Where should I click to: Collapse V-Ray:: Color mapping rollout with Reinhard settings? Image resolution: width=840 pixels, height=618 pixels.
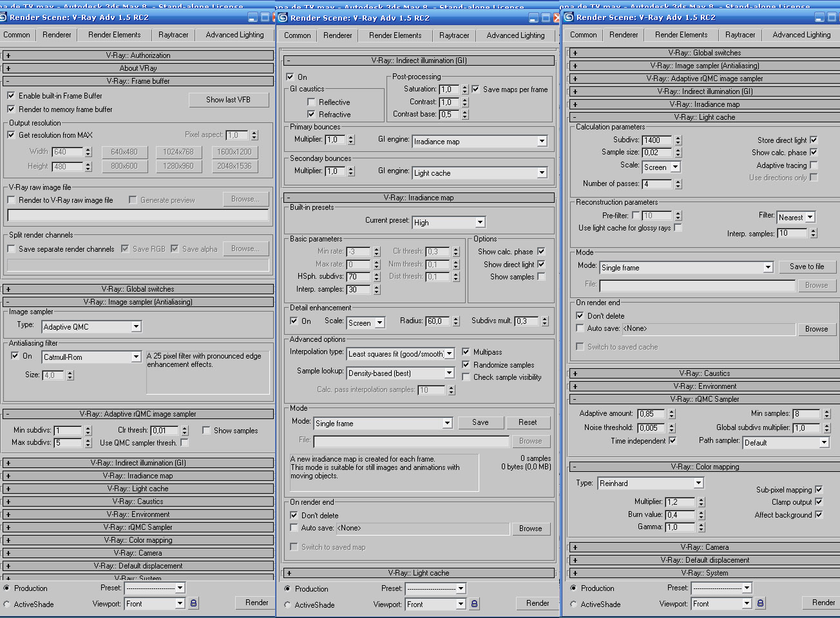pyautogui.click(x=703, y=467)
